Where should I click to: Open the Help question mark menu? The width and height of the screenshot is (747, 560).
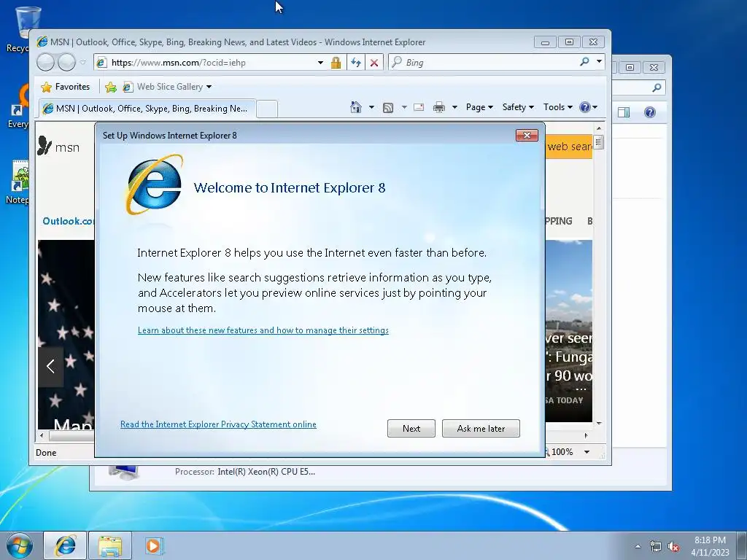pyautogui.click(x=589, y=107)
